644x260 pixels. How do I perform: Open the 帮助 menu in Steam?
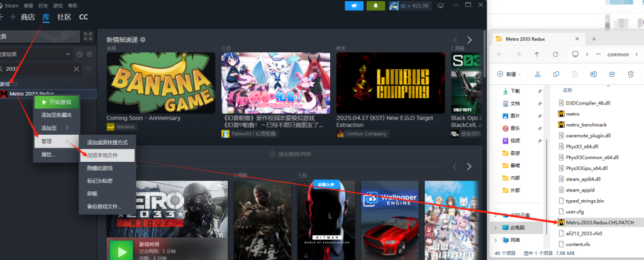[x=72, y=6]
